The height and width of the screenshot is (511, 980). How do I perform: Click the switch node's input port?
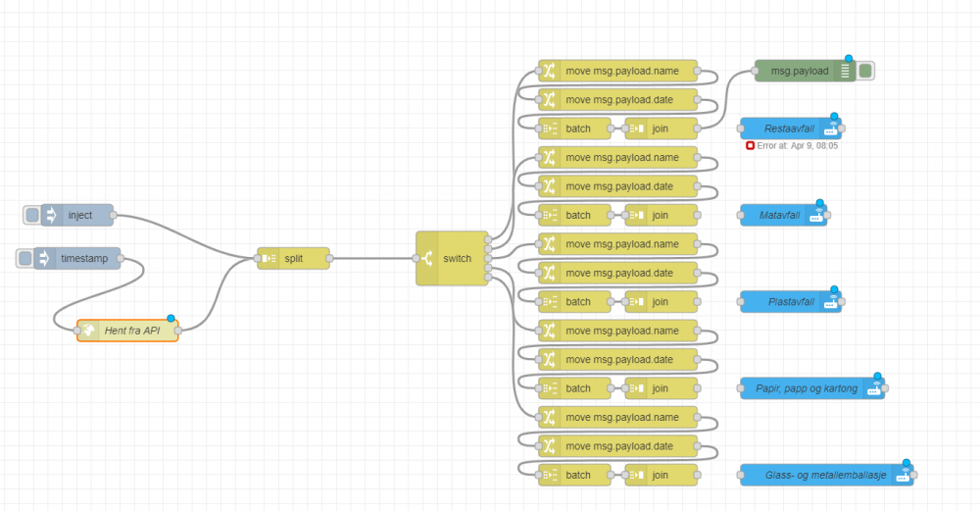(x=416, y=259)
